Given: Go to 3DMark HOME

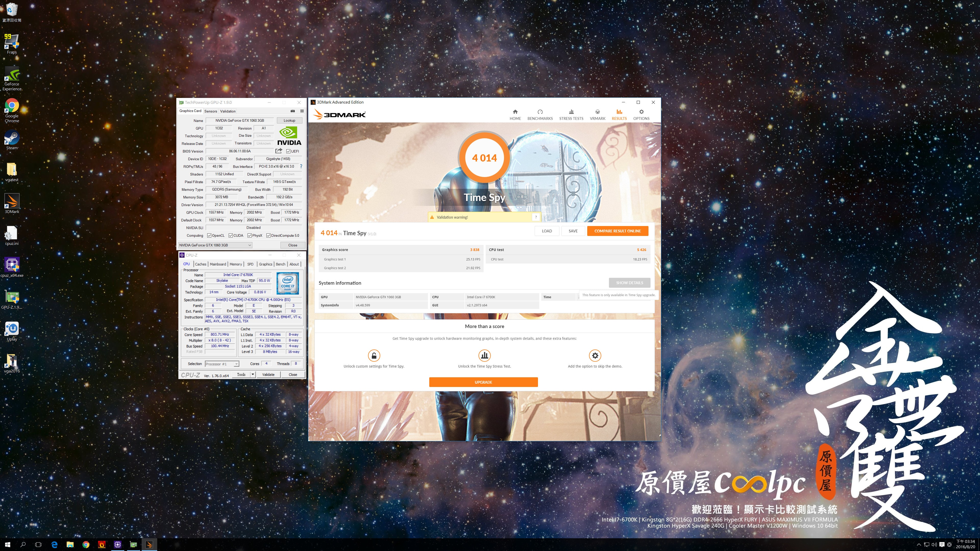Looking at the screenshot, I should pos(515,115).
